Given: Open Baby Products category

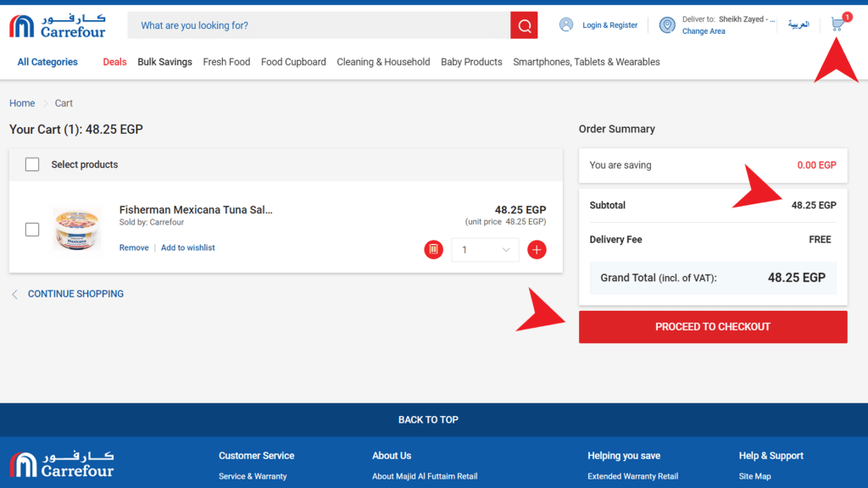Looking at the screenshot, I should 471,62.
